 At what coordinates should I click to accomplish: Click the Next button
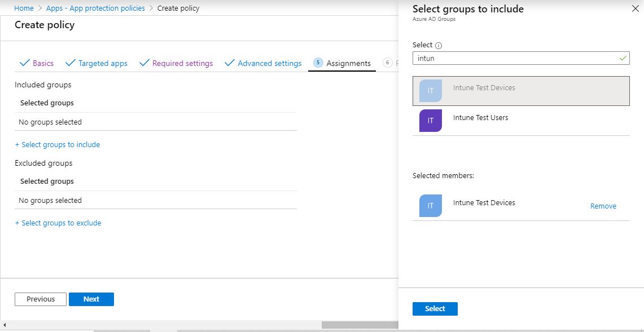[x=91, y=299]
